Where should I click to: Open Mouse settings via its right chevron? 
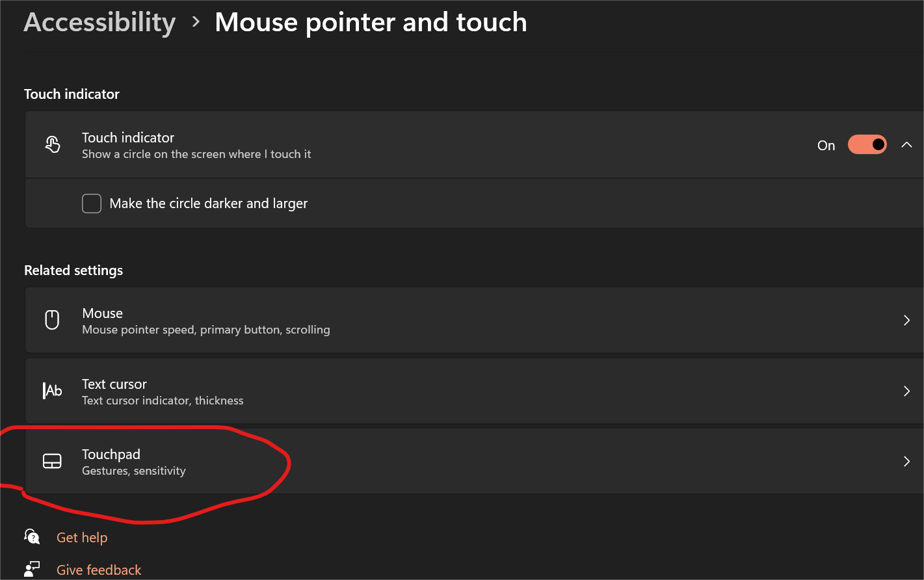click(x=906, y=320)
